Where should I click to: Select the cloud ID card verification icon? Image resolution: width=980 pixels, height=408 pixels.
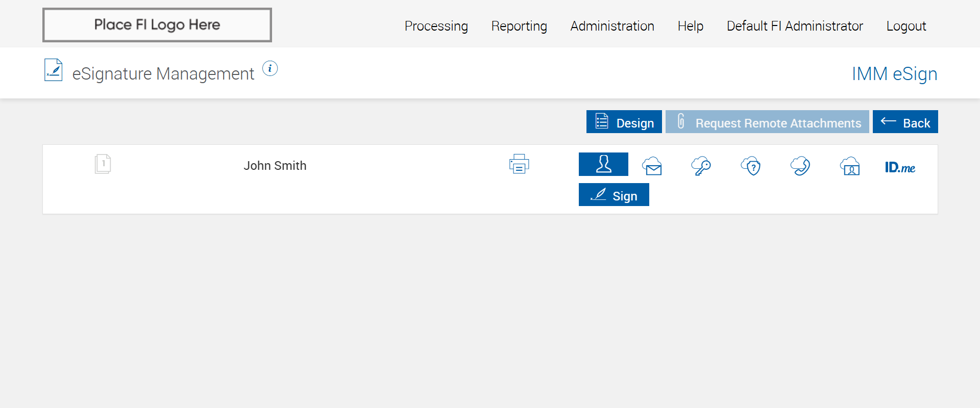[850, 166]
